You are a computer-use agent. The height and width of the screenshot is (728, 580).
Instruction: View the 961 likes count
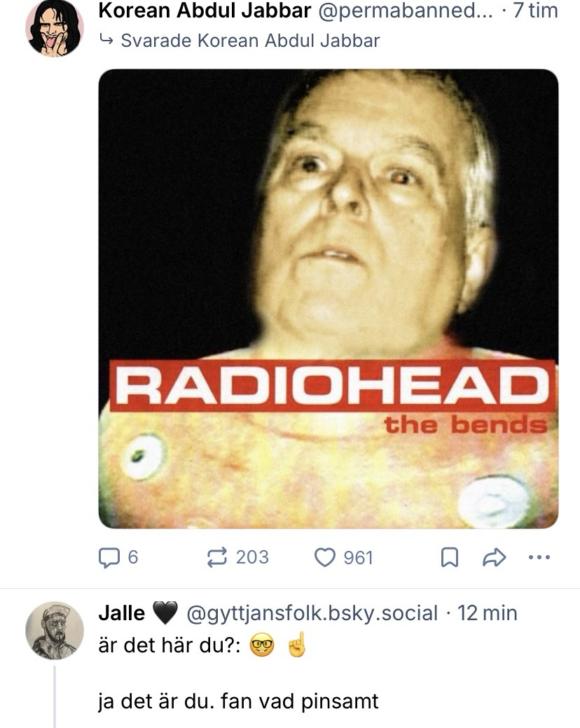click(x=359, y=558)
